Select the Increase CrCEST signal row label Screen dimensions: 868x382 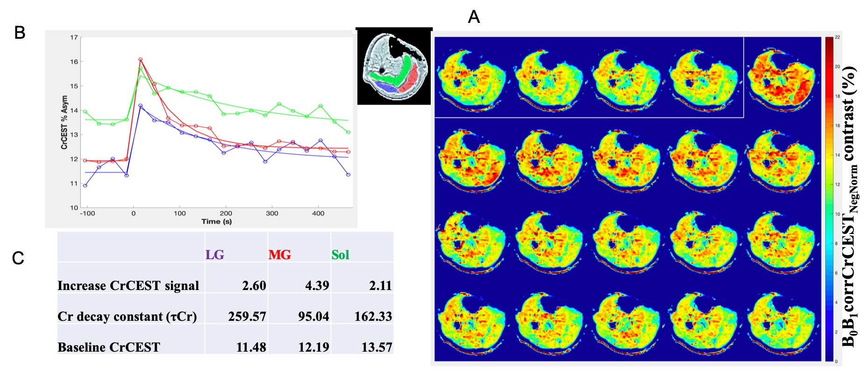pyautogui.click(x=128, y=286)
